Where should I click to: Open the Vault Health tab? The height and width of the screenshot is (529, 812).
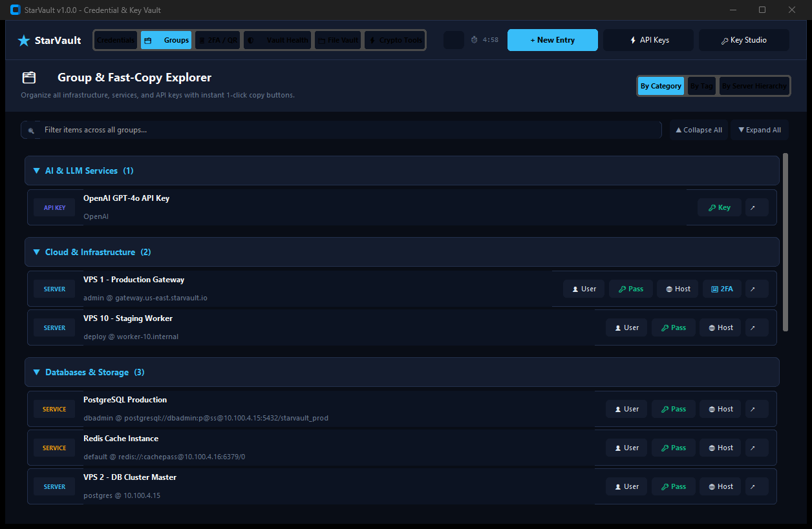277,40
